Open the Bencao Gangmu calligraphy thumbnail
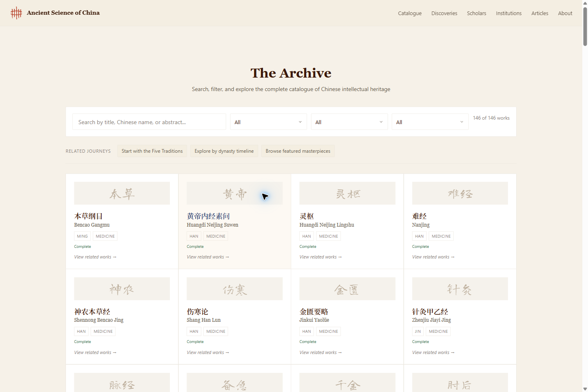 [x=122, y=193]
